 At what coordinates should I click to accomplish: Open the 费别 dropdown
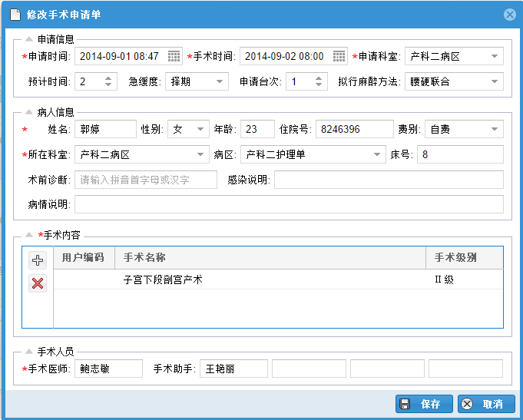pyautogui.click(x=495, y=129)
